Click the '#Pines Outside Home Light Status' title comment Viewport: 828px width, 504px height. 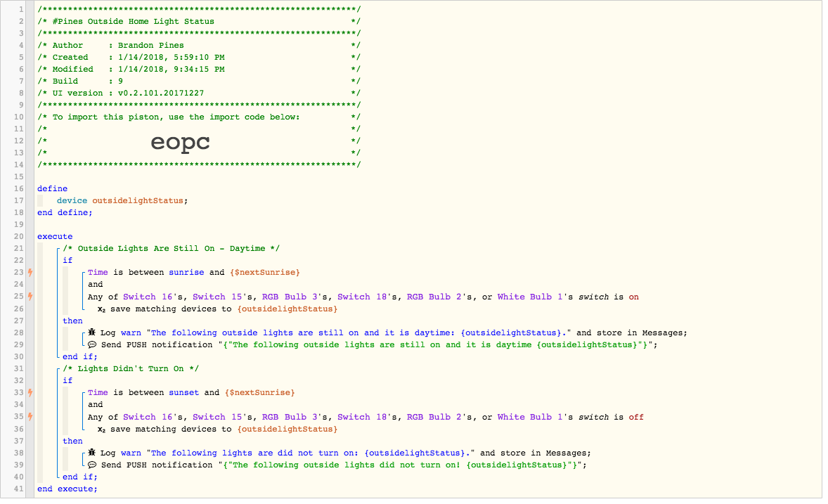tap(133, 22)
